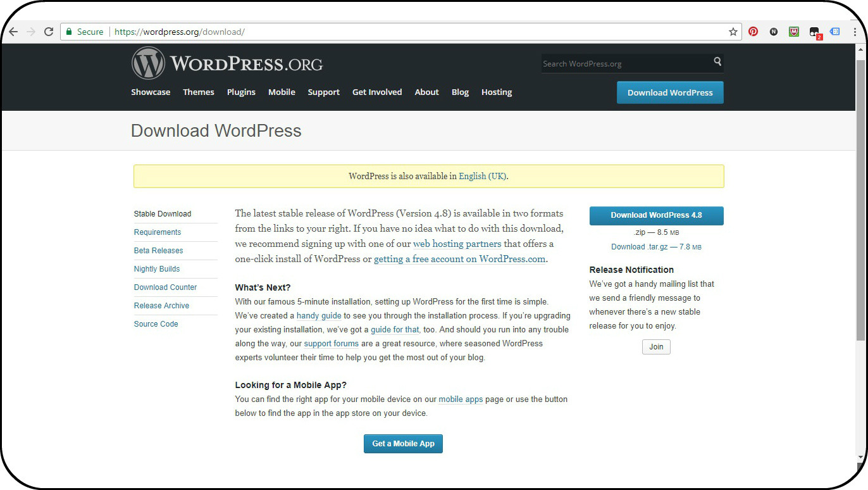Open Download Counter sidebar link

pos(165,287)
